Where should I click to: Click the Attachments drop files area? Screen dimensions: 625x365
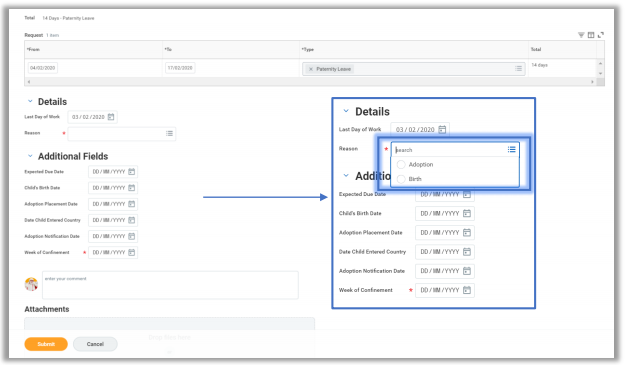click(169, 337)
